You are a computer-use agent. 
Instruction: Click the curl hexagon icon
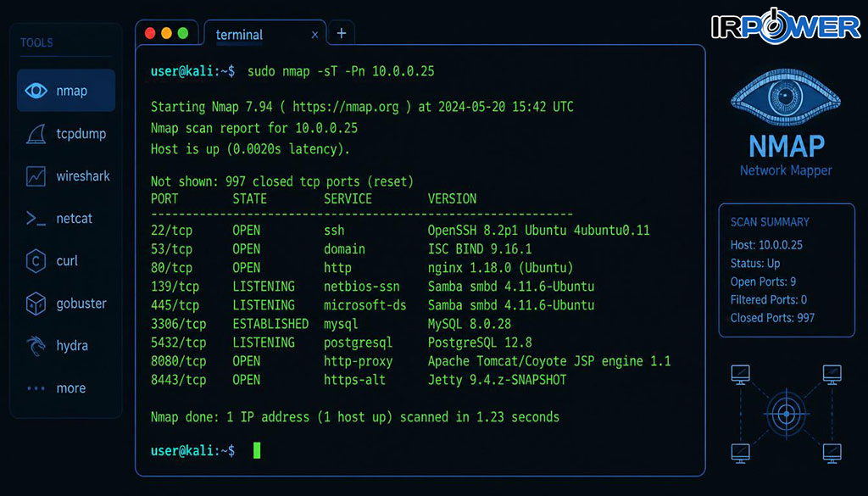tap(36, 261)
